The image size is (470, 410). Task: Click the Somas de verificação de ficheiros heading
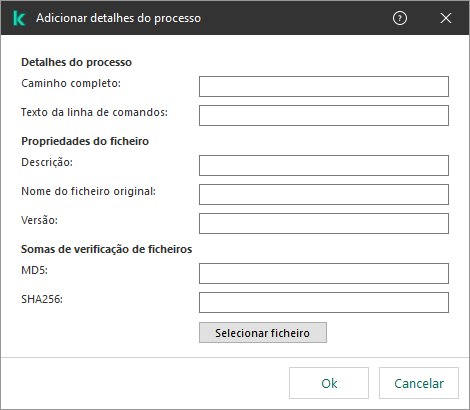click(x=107, y=249)
